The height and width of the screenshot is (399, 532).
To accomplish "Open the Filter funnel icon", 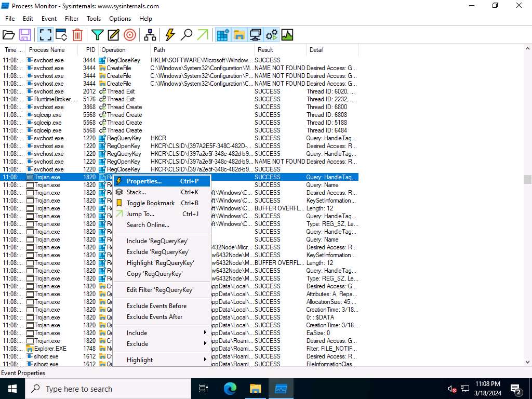I will [97, 35].
